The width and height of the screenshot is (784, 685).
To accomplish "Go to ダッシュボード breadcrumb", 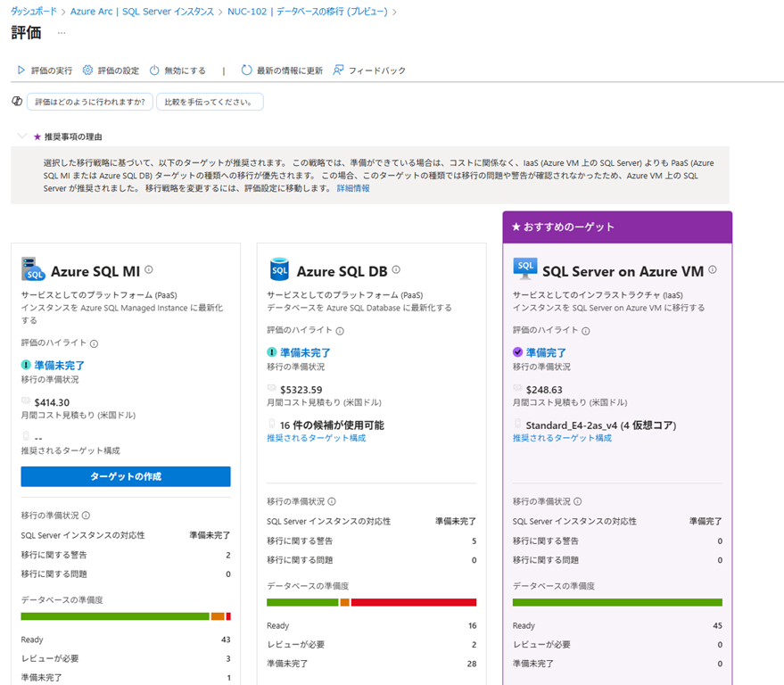I will pos(34,12).
